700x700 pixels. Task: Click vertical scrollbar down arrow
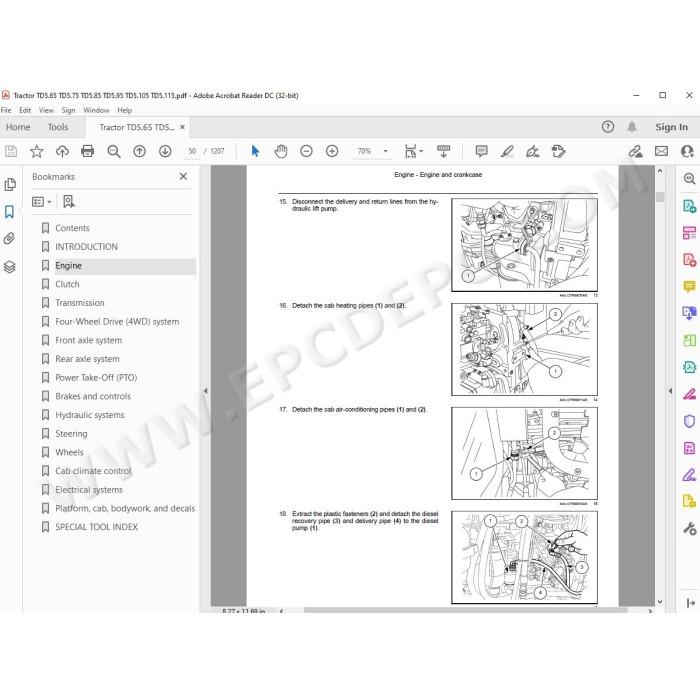(660, 602)
